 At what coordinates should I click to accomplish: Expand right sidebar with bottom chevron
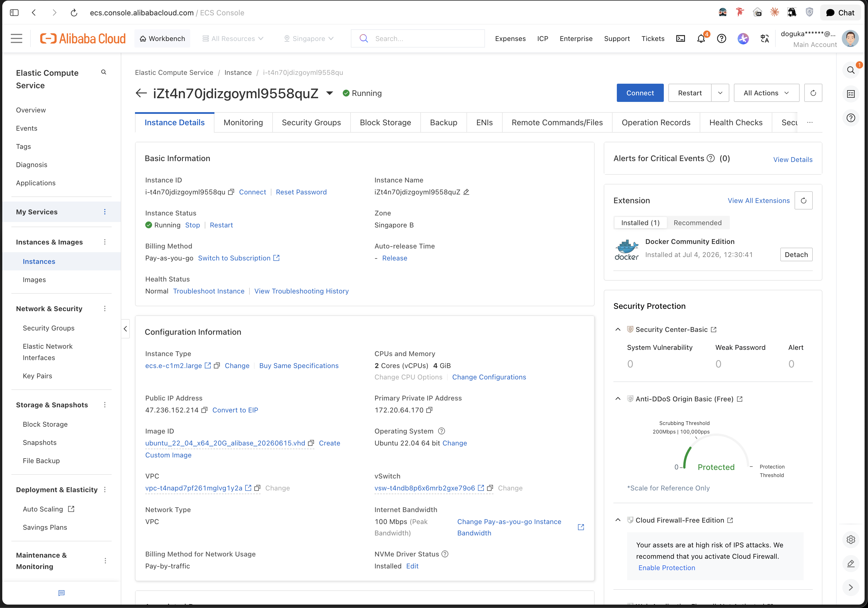click(851, 588)
